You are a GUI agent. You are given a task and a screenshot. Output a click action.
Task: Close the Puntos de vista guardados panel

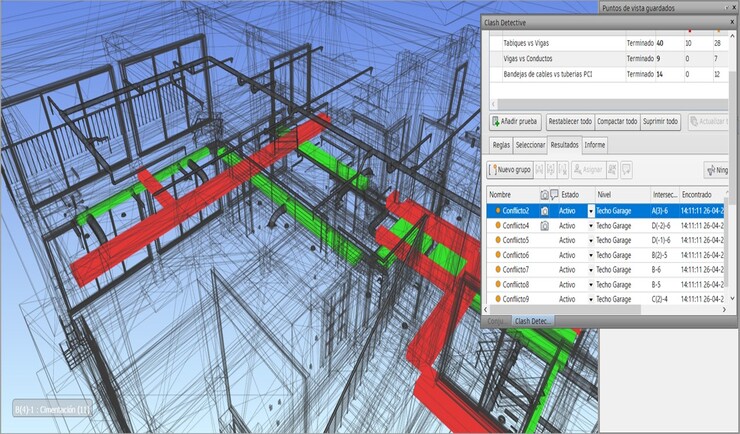[734, 8]
